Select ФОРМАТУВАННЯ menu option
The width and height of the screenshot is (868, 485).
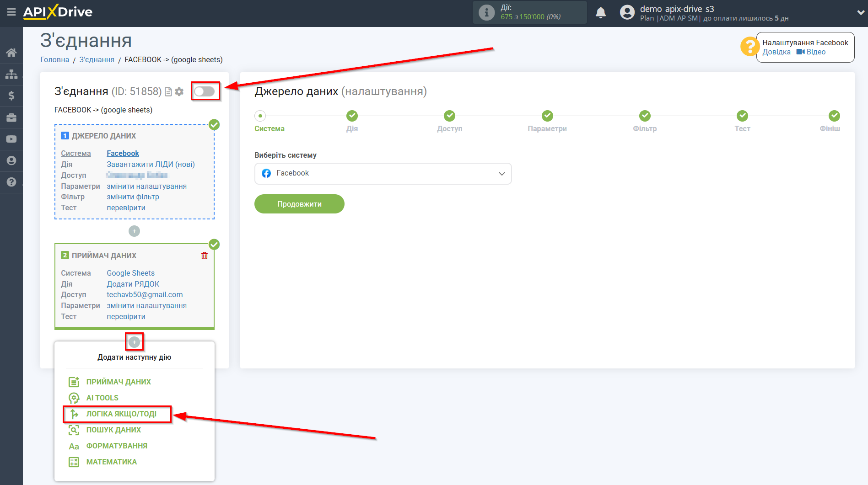point(108,446)
